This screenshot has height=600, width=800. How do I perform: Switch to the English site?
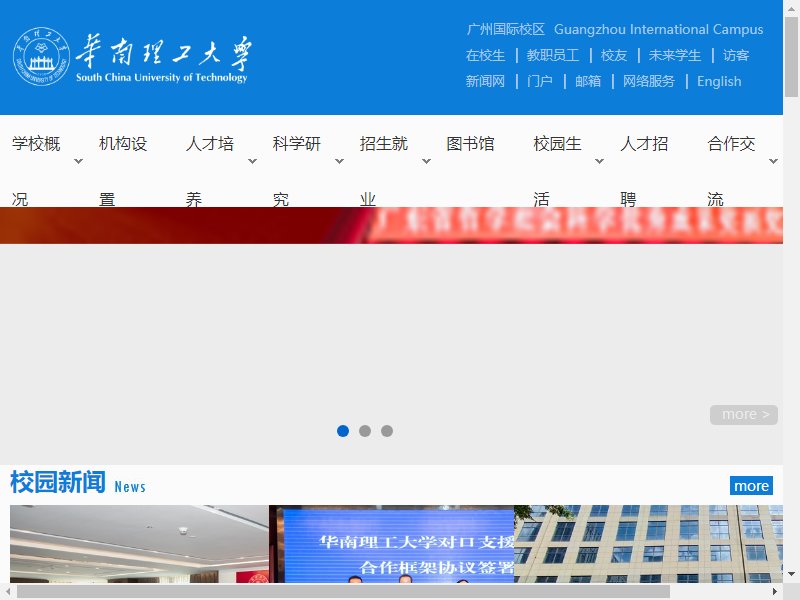[719, 81]
